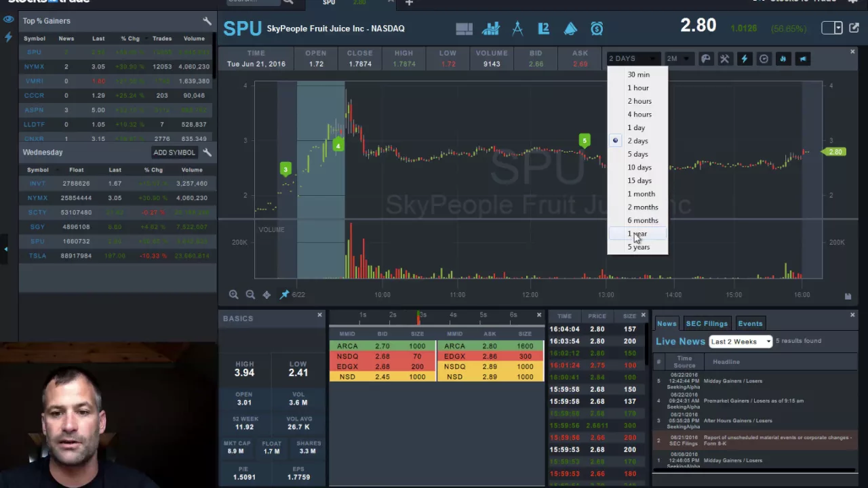Select CCCR row in Top % Gainers

(117, 96)
